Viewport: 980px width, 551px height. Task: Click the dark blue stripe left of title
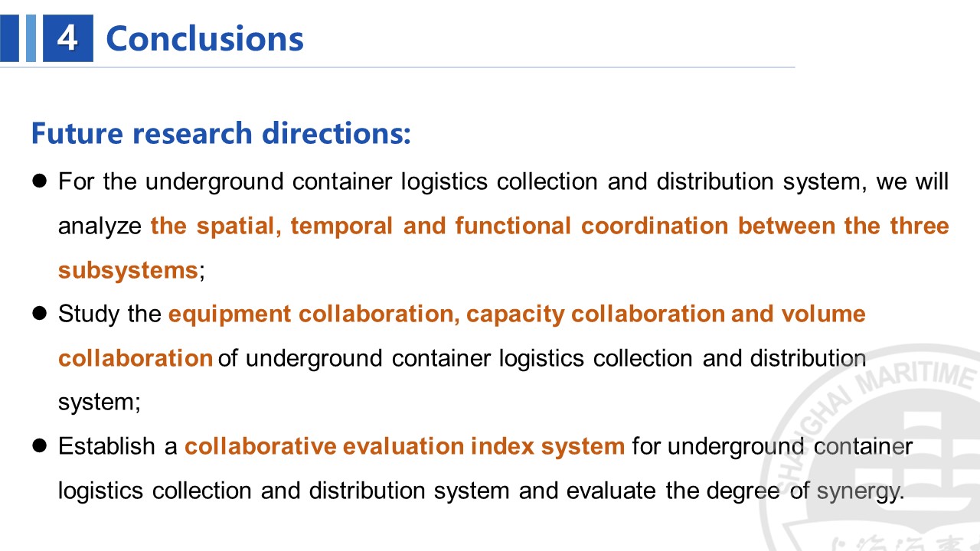[10, 38]
